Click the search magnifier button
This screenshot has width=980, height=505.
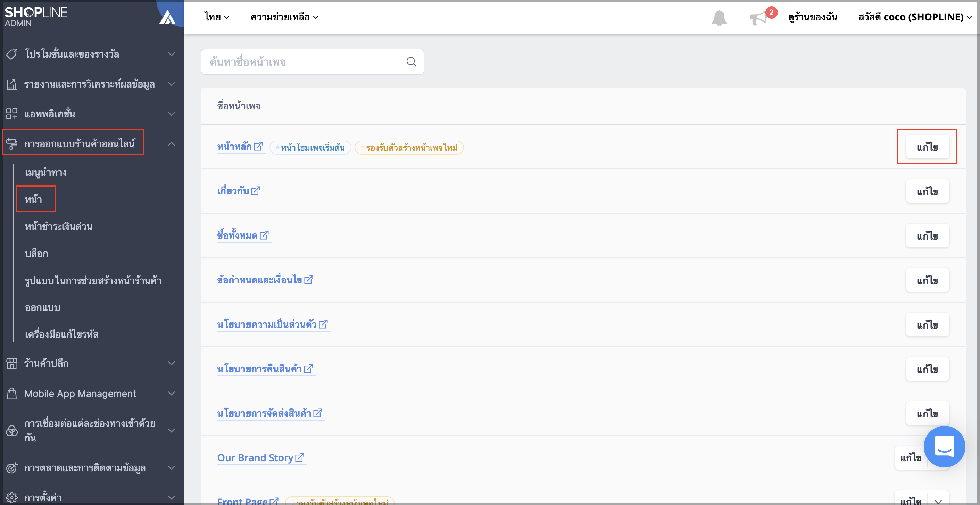click(411, 62)
